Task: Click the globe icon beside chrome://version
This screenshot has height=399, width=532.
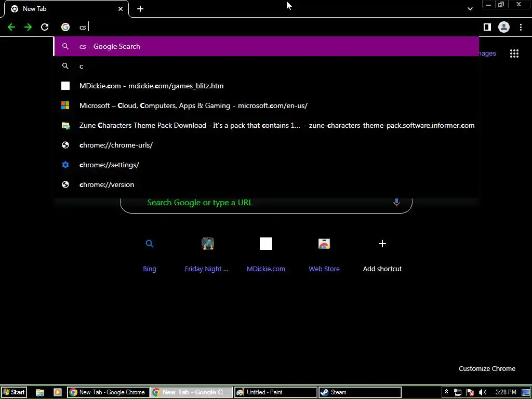Action: point(65,184)
